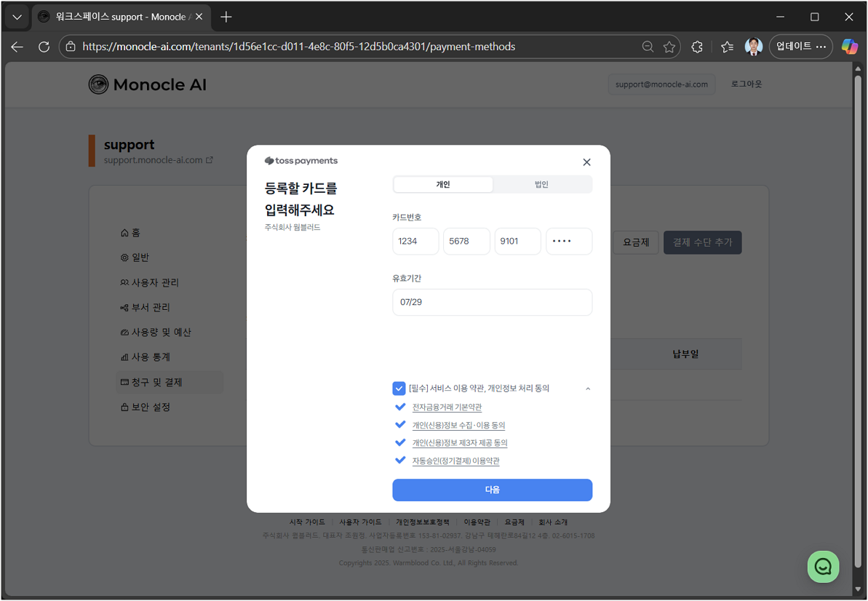Switch to the 법인 tab
This screenshot has width=868, height=601.
(541, 184)
